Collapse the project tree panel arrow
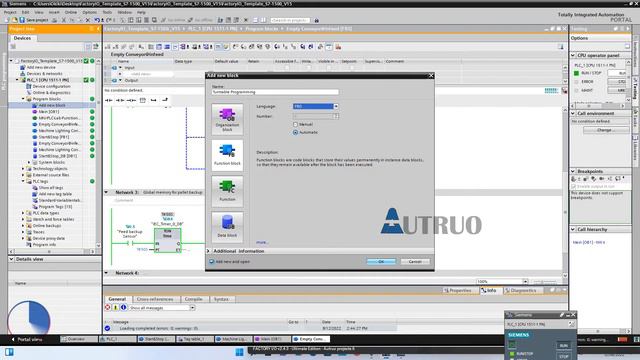The image size is (640, 360). [98, 29]
